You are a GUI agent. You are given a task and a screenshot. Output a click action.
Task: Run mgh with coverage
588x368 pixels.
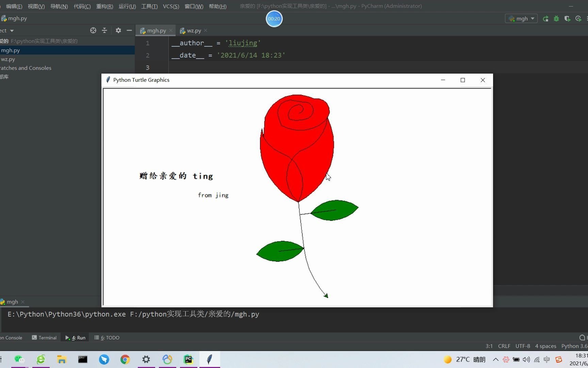tap(567, 19)
